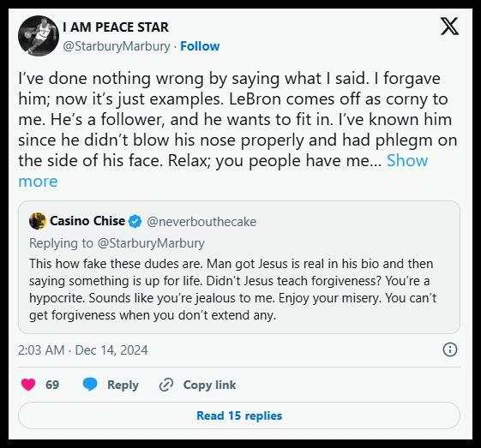Click the Casino Chise display name

[87, 221]
